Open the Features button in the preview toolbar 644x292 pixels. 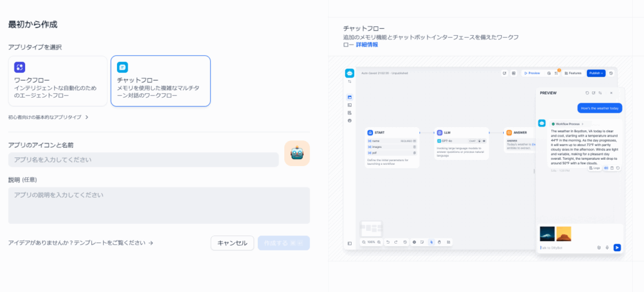coord(572,73)
